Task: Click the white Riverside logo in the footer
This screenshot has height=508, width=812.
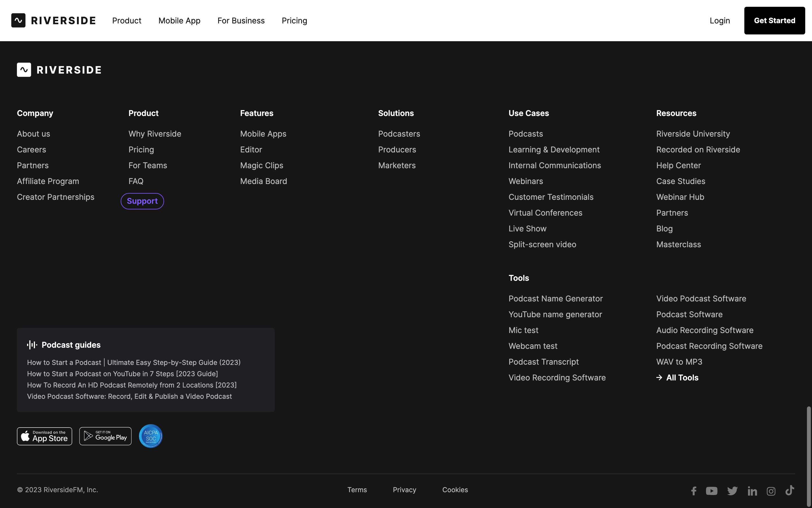Action: [59, 70]
